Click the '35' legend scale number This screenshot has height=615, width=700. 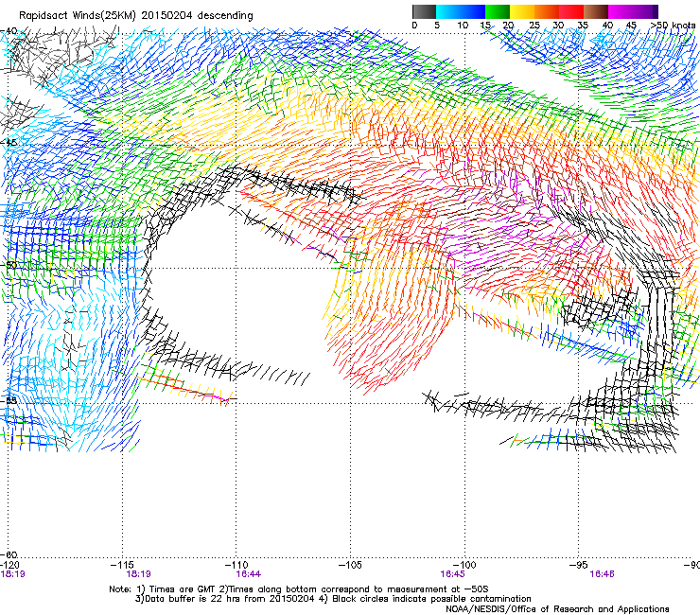[583, 26]
